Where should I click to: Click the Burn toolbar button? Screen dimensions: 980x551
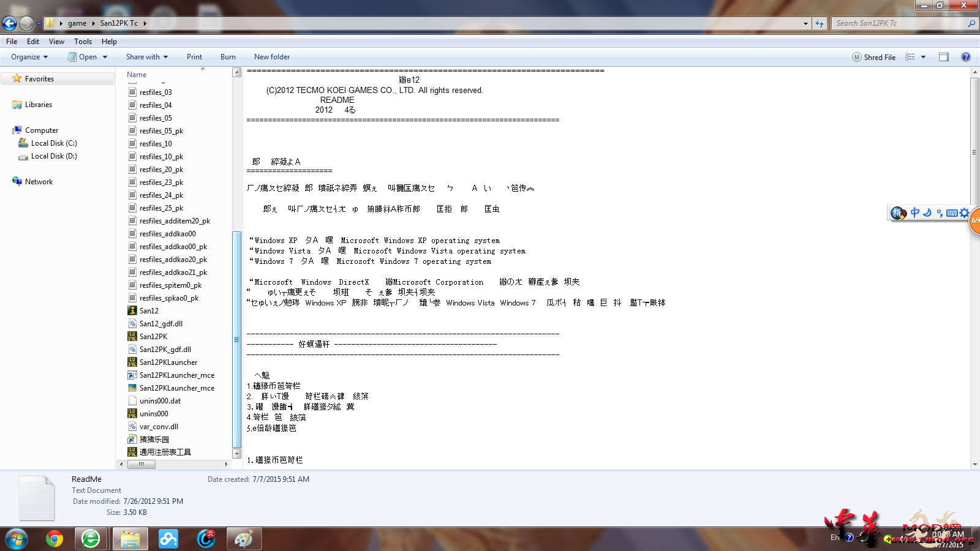(x=228, y=57)
